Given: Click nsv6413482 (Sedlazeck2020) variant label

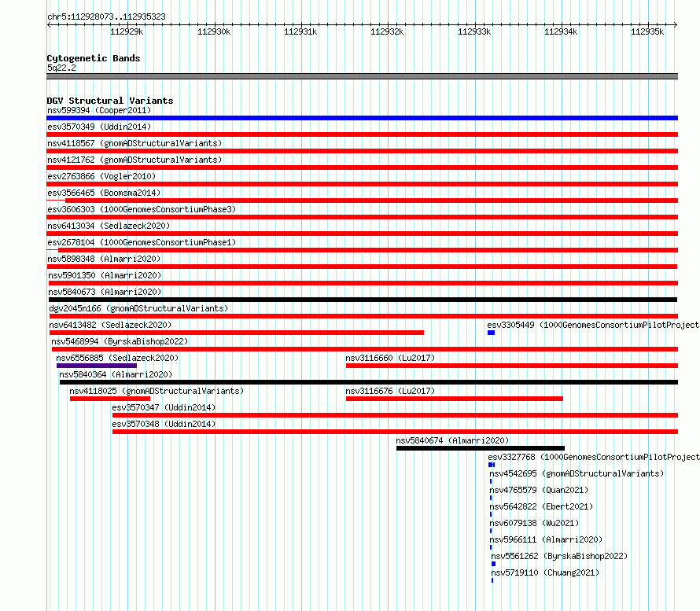Looking at the screenshot, I should (x=110, y=325).
